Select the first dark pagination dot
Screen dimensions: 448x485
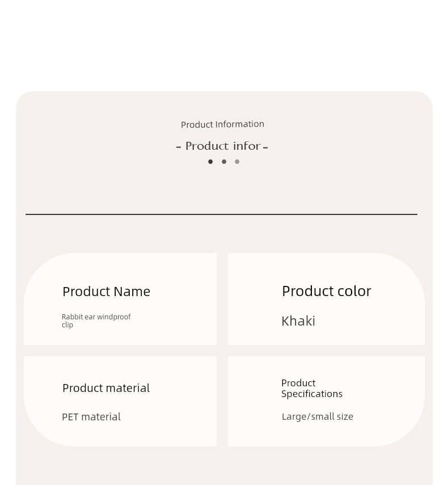[x=210, y=162]
